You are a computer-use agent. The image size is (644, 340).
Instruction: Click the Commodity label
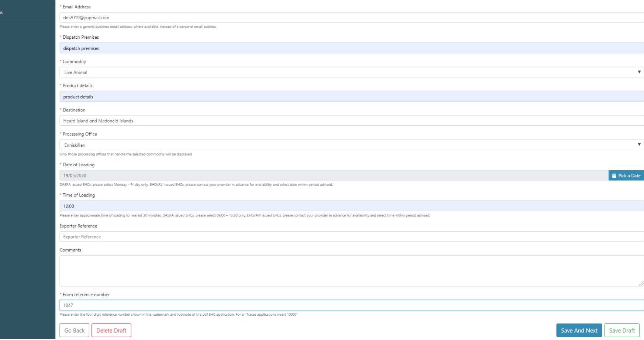click(x=74, y=62)
